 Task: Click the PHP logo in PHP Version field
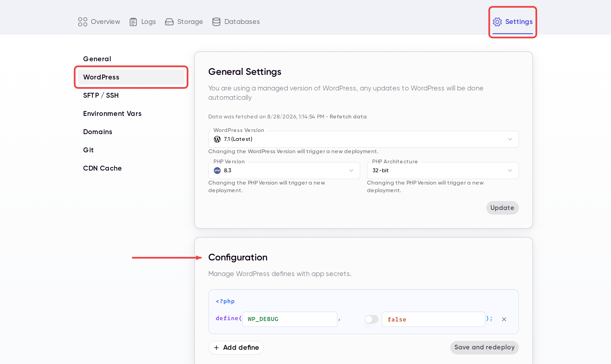click(217, 171)
